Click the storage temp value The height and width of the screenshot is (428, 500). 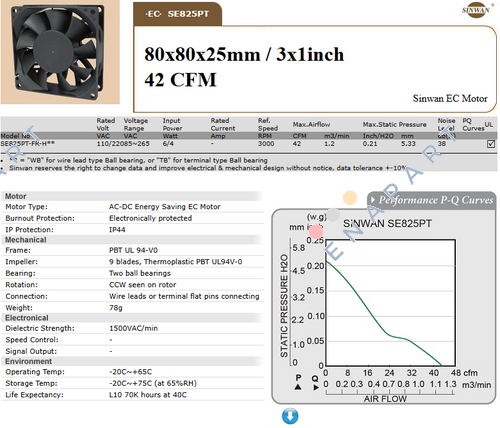pyautogui.click(x=153, y=383)
